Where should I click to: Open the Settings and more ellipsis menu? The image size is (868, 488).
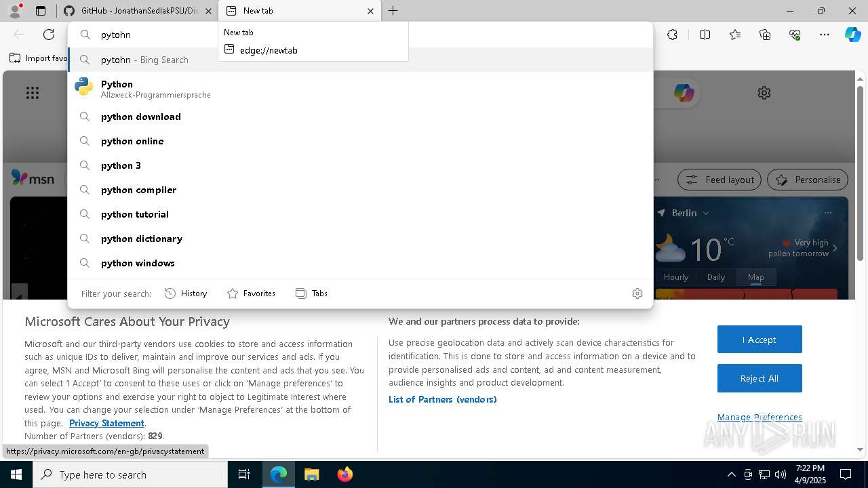(825, 35)
